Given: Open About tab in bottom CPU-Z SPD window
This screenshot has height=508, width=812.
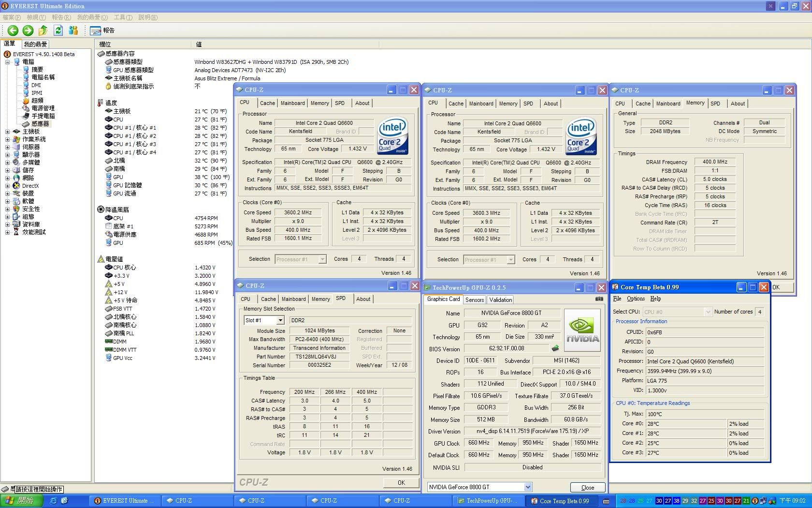Looking at the screenshot, I should coord(363,299).
